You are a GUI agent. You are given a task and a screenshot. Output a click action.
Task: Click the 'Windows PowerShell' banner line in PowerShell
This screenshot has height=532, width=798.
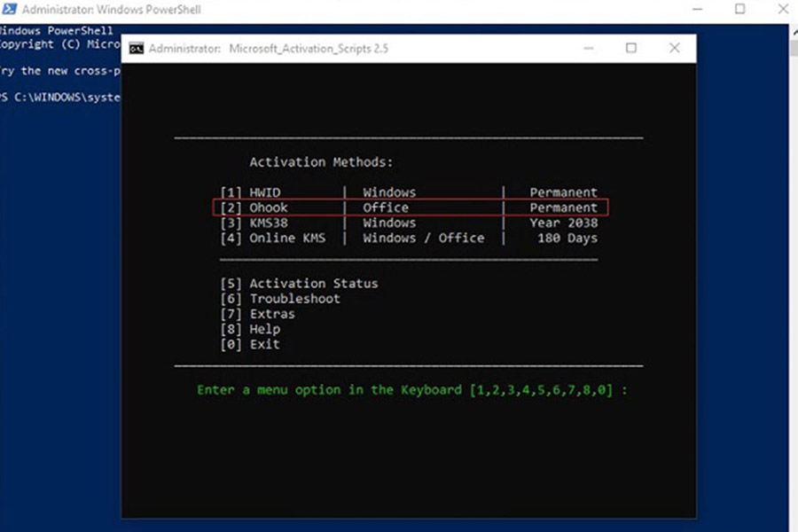pos(57,30)
